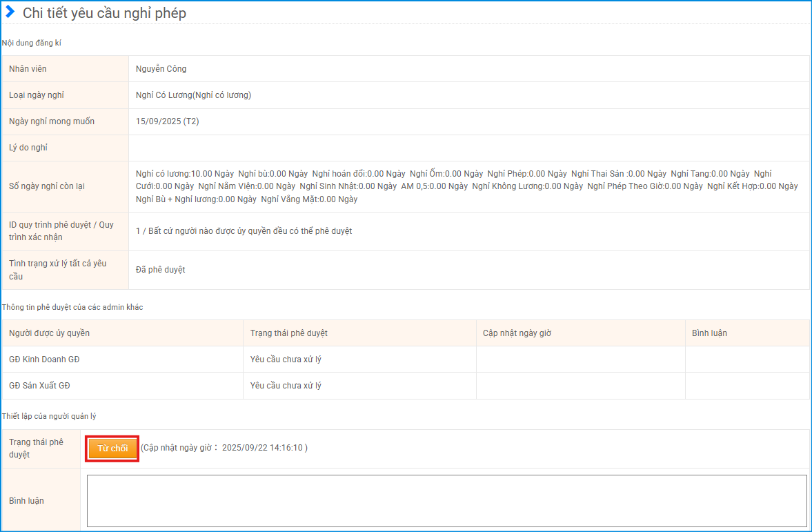Select the "GĐ Sản Xuất GĐ" approver row

click(x=39, y=386)
